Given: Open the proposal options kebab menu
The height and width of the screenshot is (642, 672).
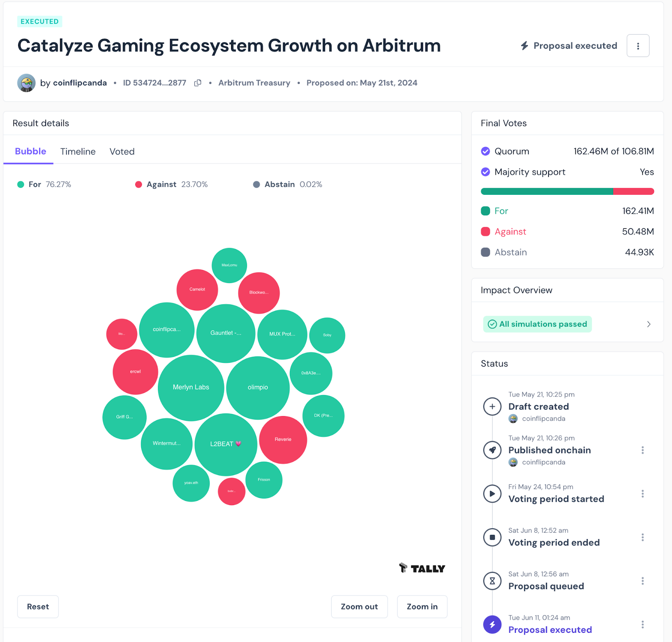Looking at the screenshot, I should click(638, 45).
